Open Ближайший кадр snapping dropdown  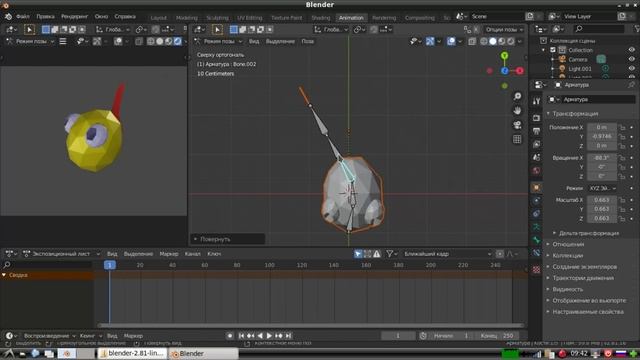pyautogui.click(x=447, y=254)
